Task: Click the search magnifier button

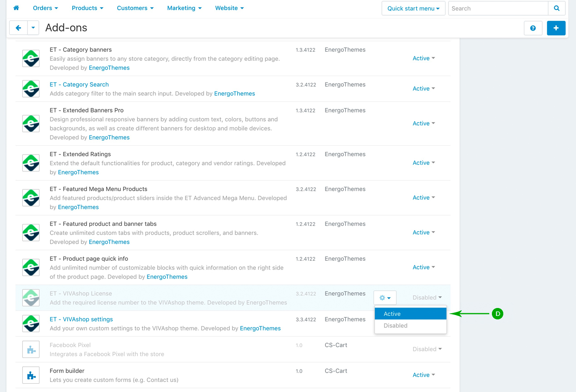Action: (557, 8)
